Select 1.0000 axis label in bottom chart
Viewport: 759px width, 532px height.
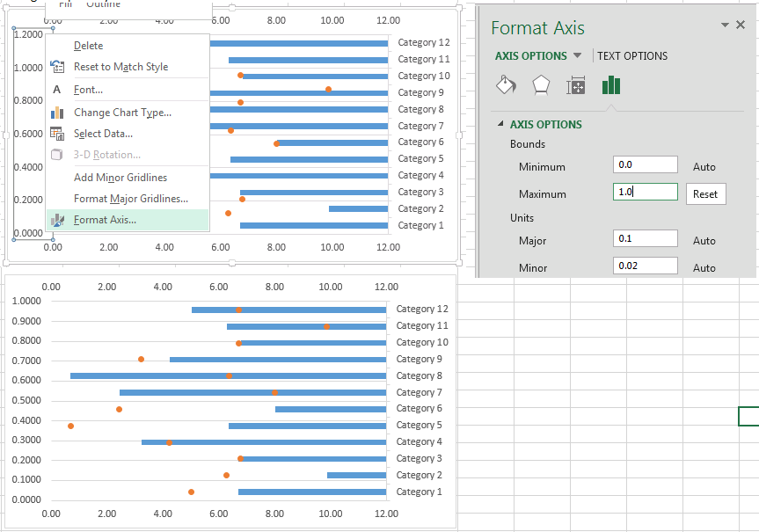click(x=26, y=301)
